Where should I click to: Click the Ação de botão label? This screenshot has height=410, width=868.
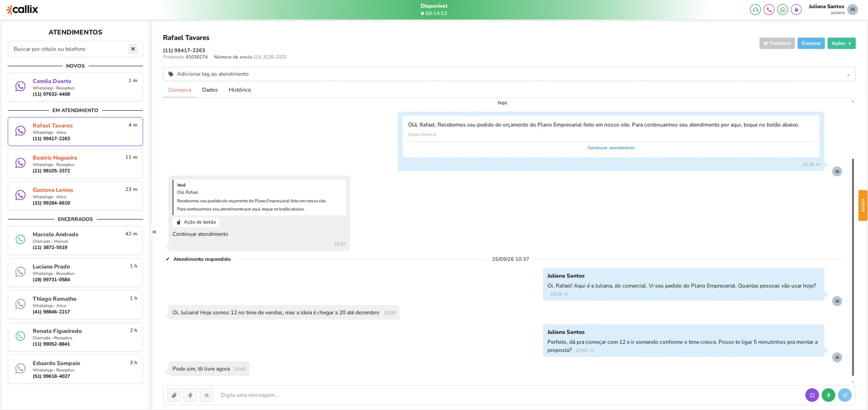(196, 222)
